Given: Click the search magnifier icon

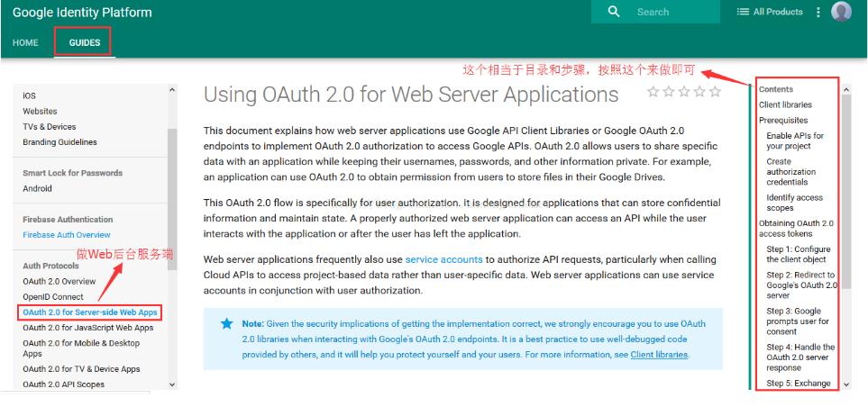Looking at the screenshot, I should 613,12.
